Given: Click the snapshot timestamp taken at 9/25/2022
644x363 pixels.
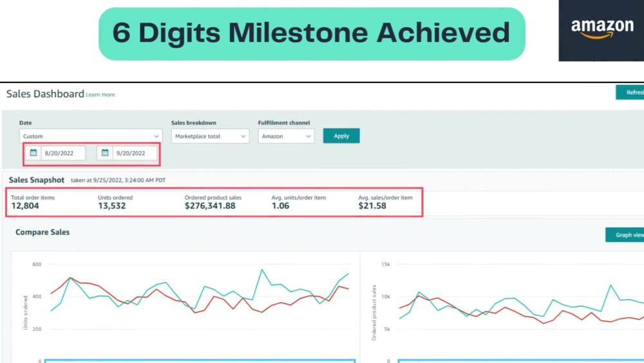Looking at the screenshot, I should pos(118,180).
